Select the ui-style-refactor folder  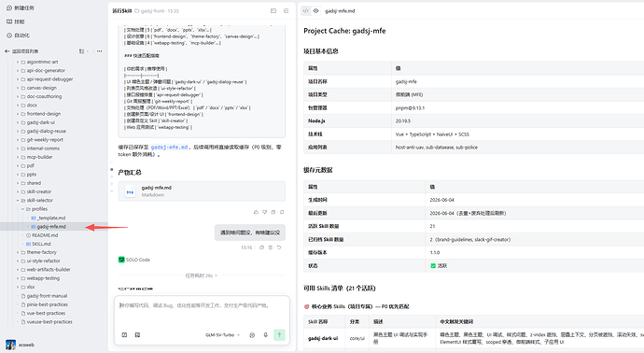tap(41, 261)
